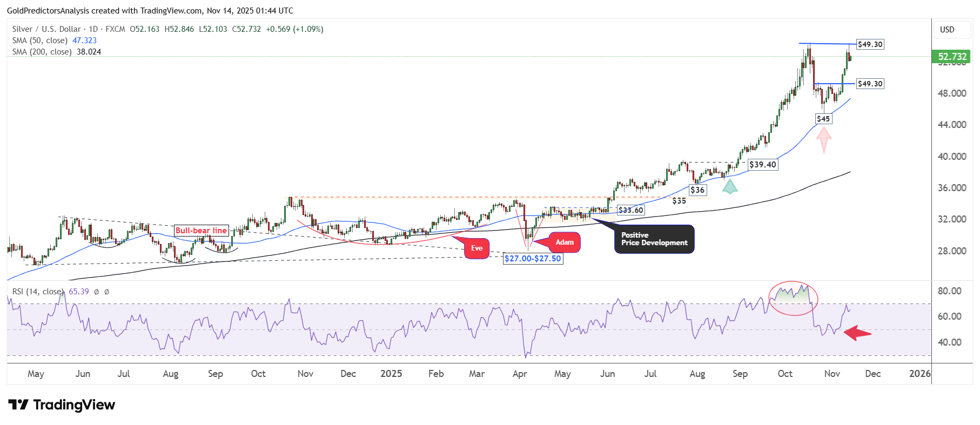Click the green 52.732 current price tag
The width and height of the screenshot is (980, 425).
point(951,57)
